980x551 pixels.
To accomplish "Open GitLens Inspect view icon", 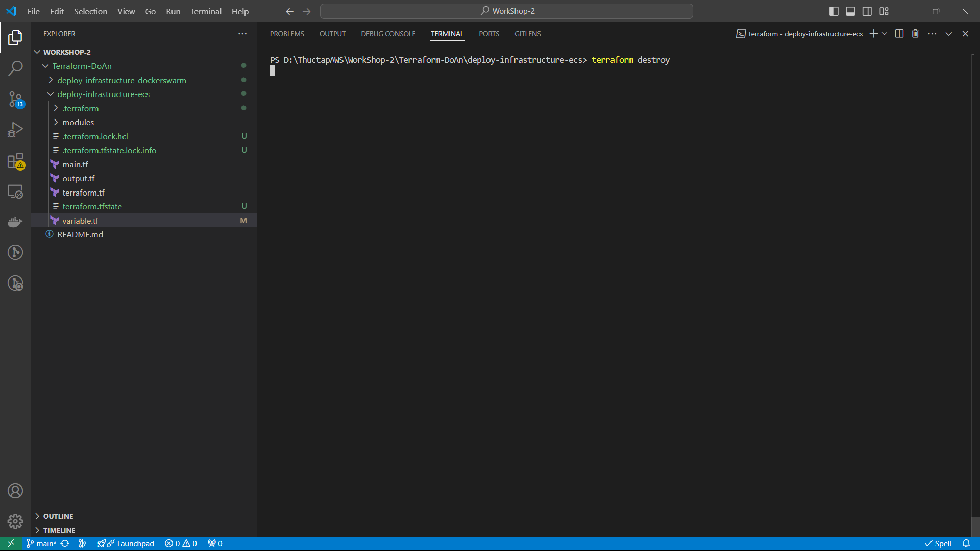I will (x=15, y=283).
